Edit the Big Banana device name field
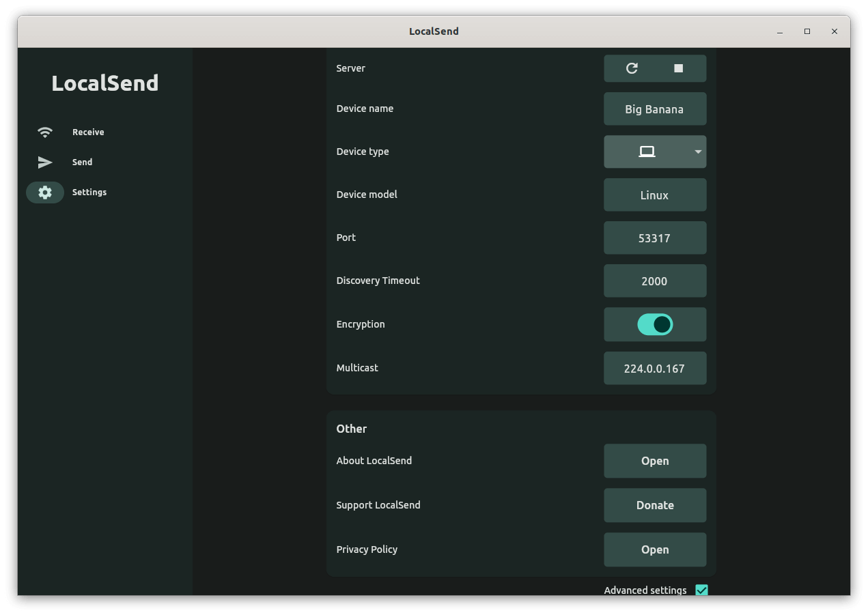 coord(654,109)
